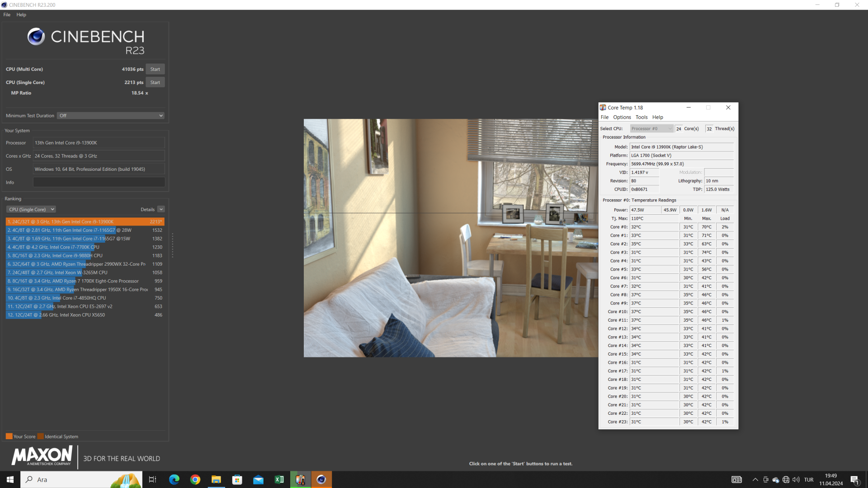Open Cinebench File menu
The image size is (868, 488).
coord(7,14)
